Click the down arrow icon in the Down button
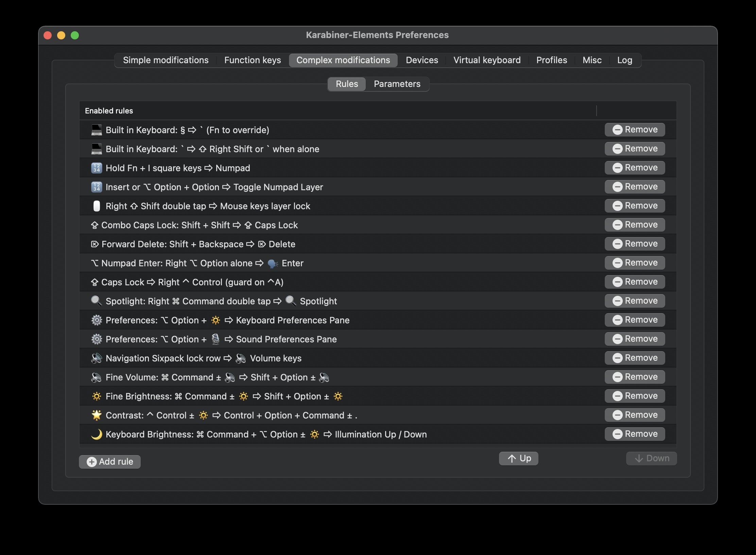The height and width of the screenshot is (555, 756). (x=639, y=459)
